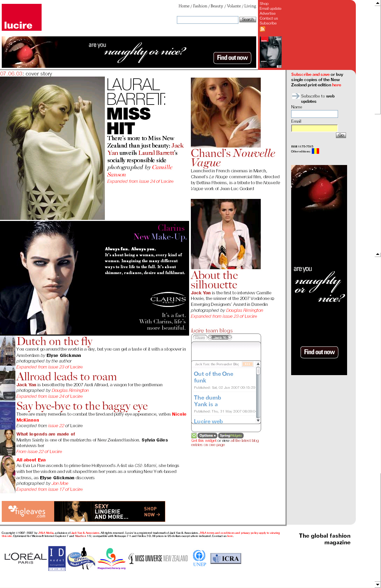The image size is (381, 588).
Task: Open the Dutch on the fly article
Action: 55,341
